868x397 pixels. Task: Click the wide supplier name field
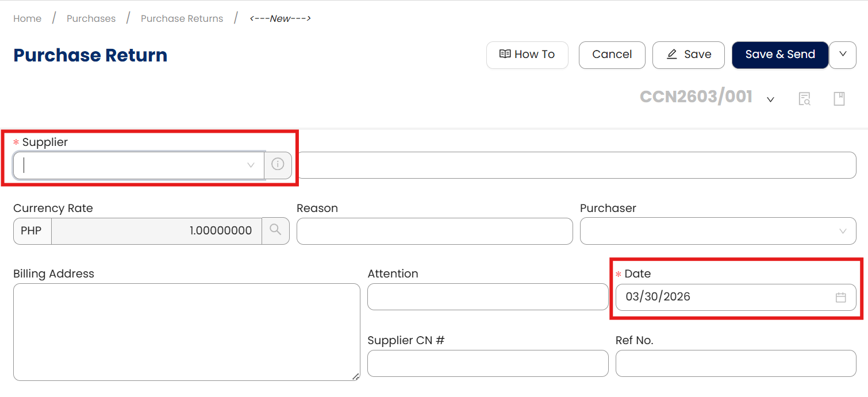(577, 165)
